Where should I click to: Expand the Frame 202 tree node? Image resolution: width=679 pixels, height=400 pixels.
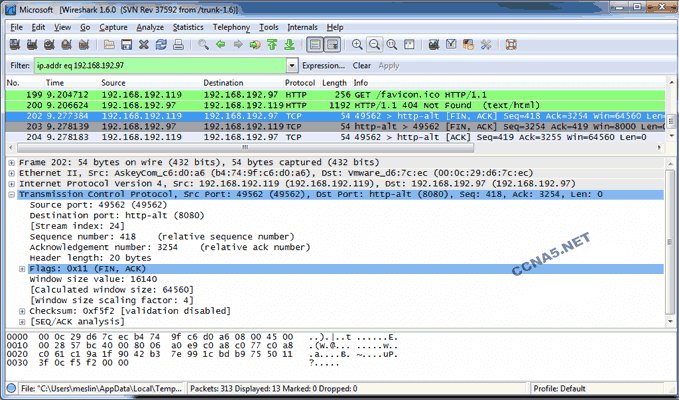coord(12,163)
